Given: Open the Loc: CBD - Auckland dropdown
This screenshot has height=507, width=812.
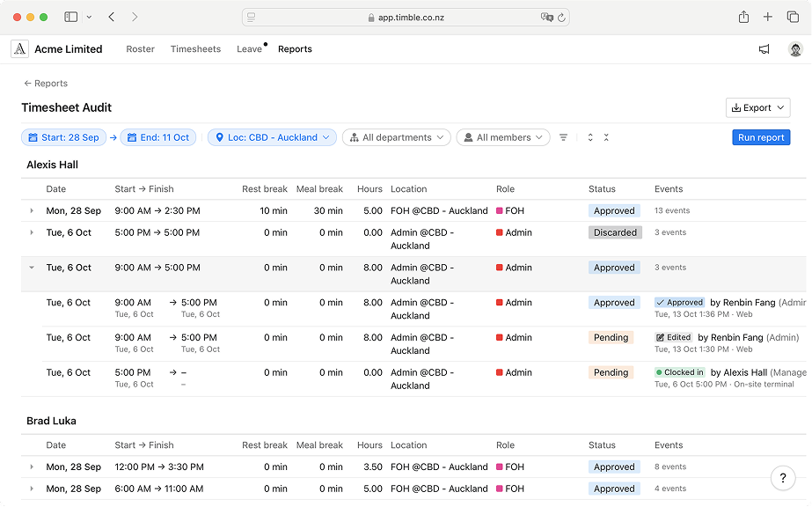Looking at the screenshot, I should point(272,137).
